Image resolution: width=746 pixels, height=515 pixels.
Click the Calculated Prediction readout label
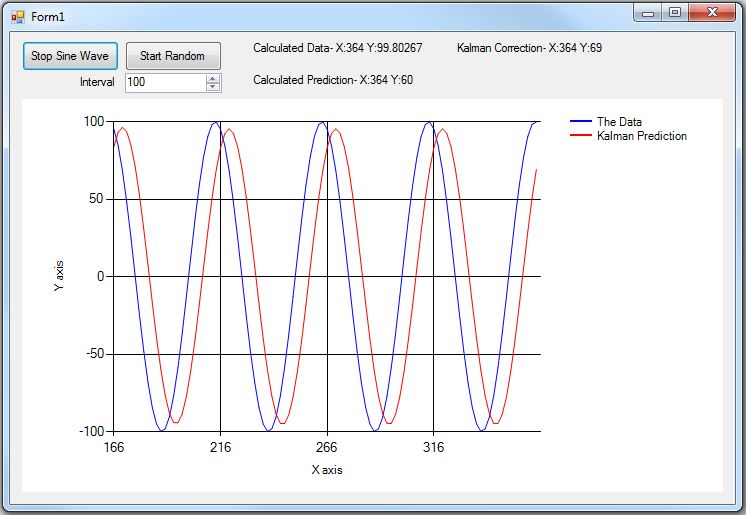point(333,80)
